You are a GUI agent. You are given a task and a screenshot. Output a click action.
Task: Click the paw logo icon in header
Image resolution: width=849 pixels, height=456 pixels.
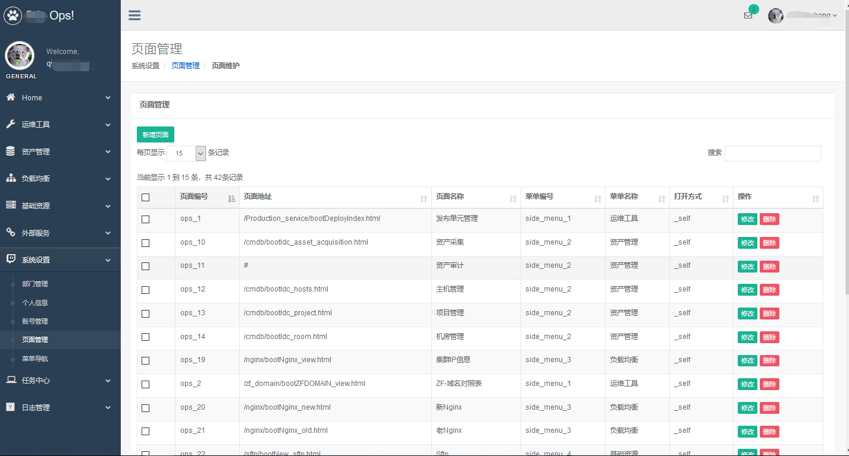(13, 15)
